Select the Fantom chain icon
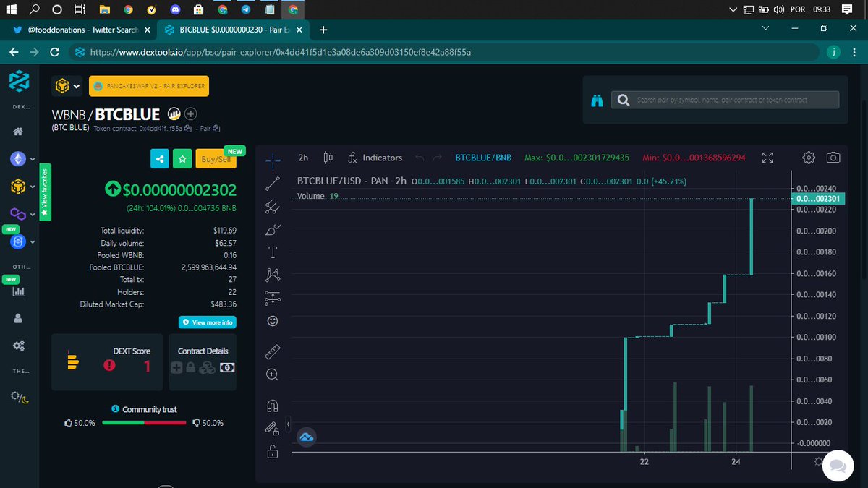 pos(17,242)
